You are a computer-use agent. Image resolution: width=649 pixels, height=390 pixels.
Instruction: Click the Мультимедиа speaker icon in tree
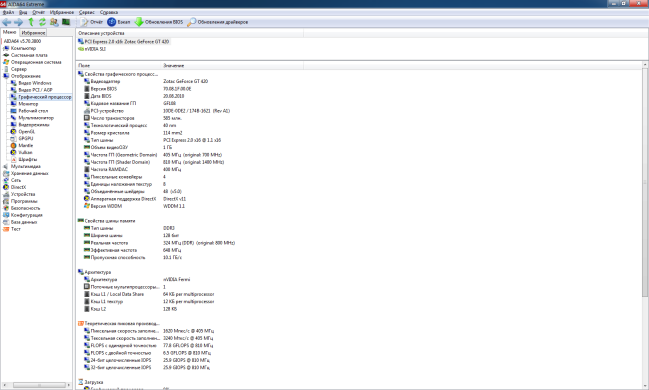click(x=6, y=166)
